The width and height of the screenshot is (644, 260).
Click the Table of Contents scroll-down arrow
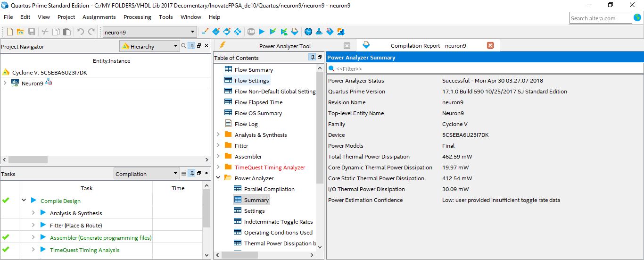point(320,247)
